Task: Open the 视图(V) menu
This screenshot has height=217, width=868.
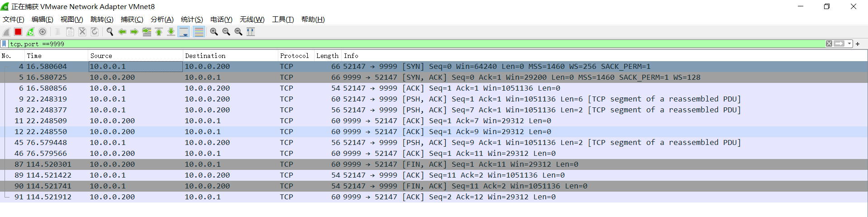Action: click(72, 19)
